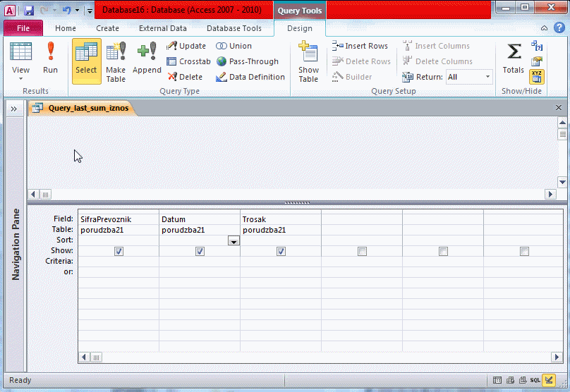570x392 pixels.
Task: Click the Save icon in quick access toolbar
Action: point(29,11)
